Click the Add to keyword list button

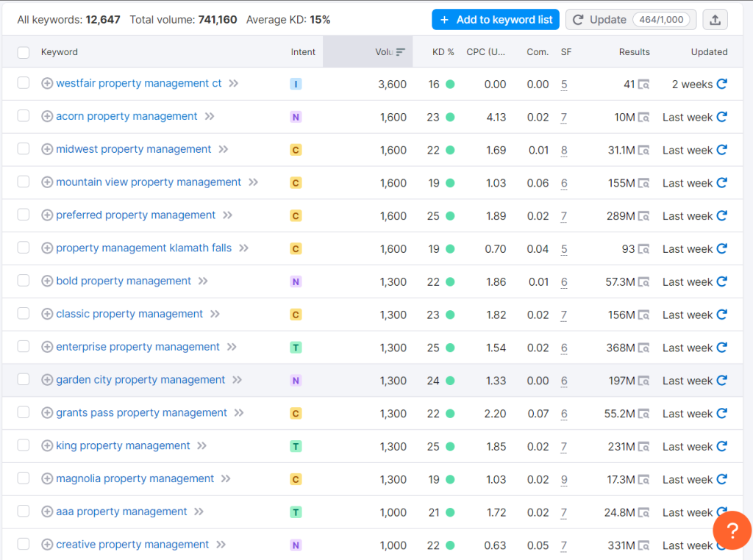click(495, 19)
